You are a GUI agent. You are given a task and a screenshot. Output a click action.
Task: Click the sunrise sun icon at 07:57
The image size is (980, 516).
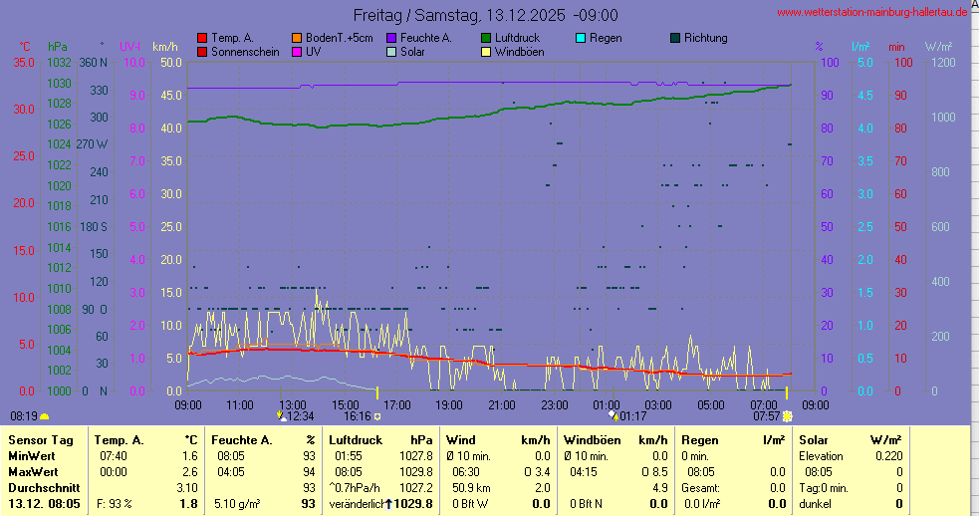point(787,415)
